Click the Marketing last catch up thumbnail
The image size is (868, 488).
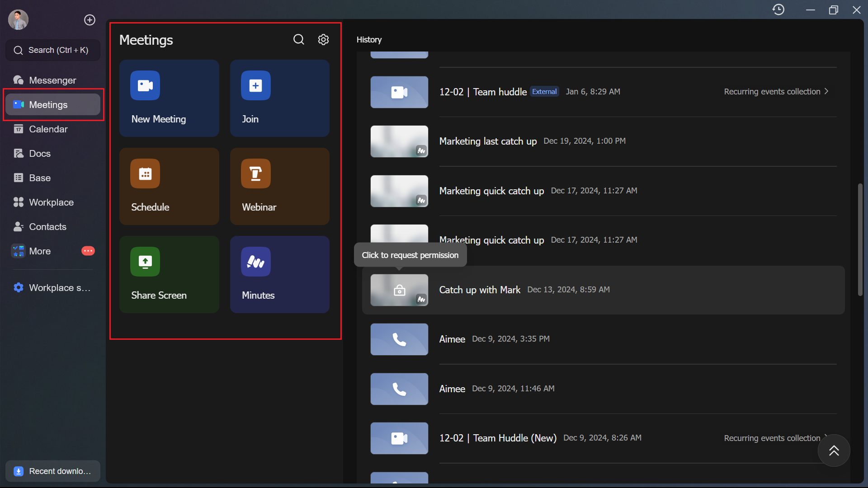tap(399, 141)
